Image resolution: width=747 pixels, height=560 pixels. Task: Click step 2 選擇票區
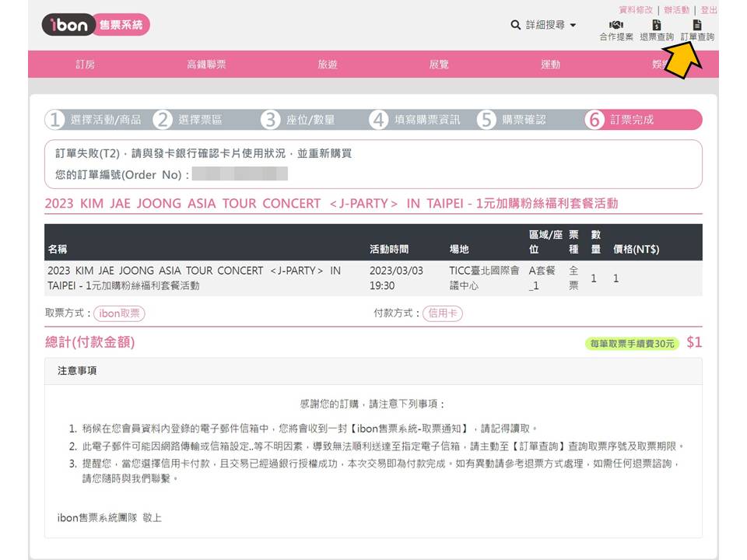coord(188,120)
